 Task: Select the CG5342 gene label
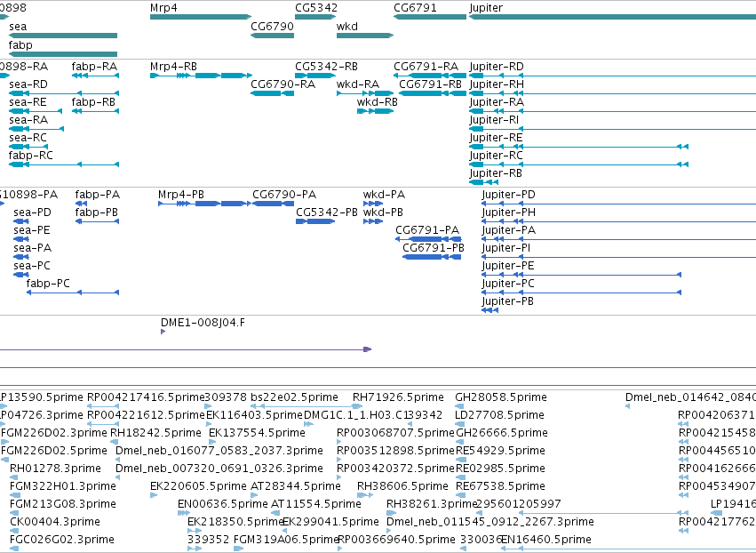tap(316, 8)
